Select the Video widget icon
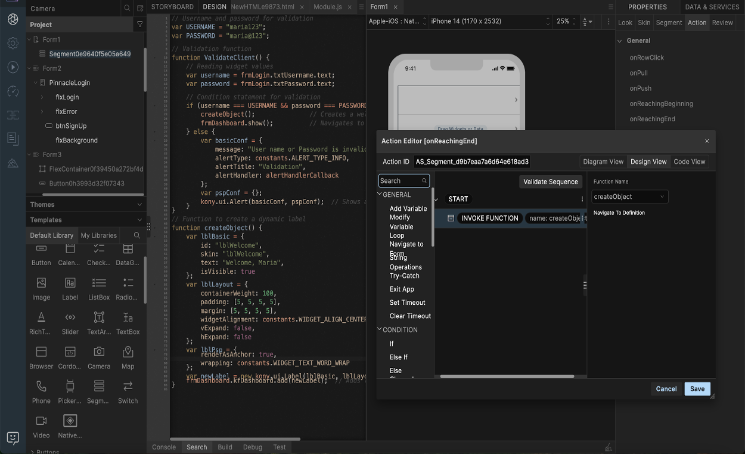The width and height of the screenshot is (746, 454). [x=41, y=421]
